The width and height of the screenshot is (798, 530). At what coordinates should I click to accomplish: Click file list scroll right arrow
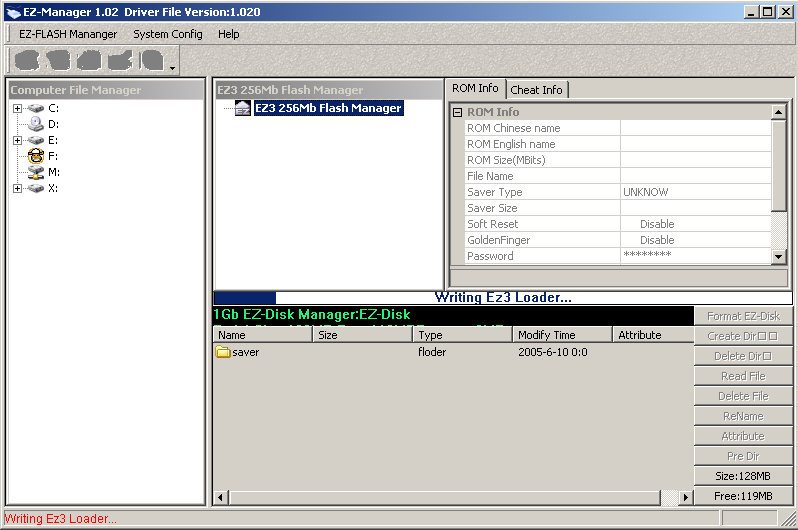[x=686, y=497]
